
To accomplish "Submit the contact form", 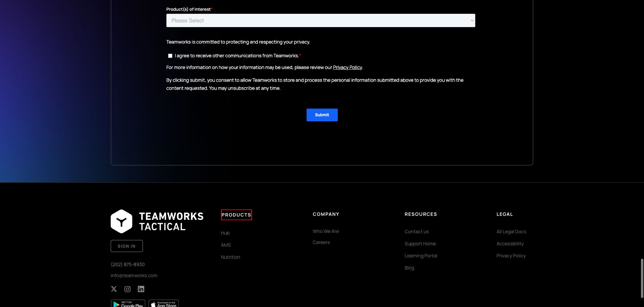I will pos(322,115).
